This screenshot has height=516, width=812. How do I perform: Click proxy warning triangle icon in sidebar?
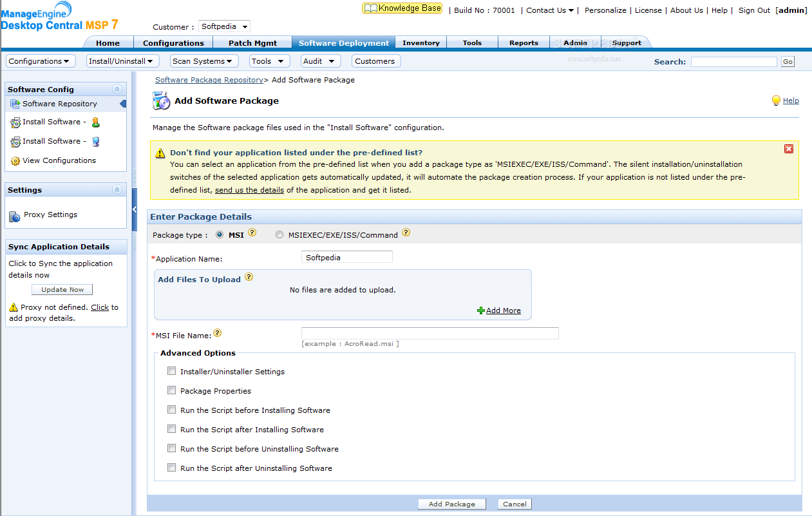click(x=14, y=307)
